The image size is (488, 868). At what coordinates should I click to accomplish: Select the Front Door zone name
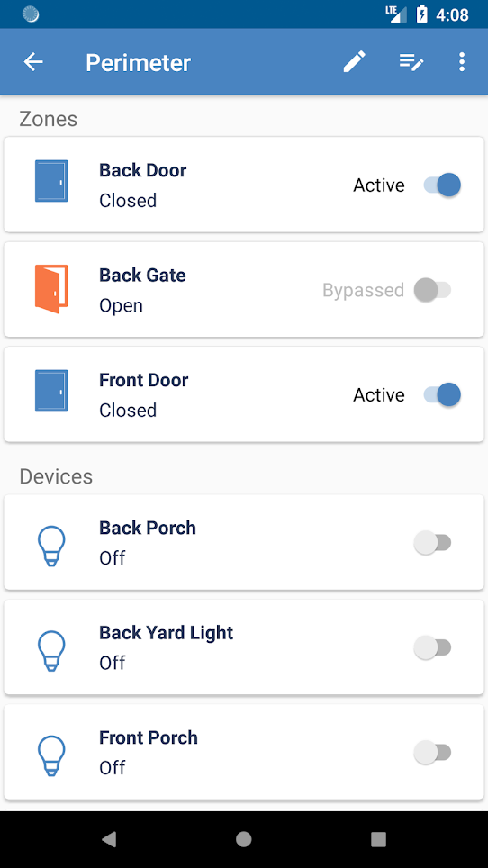(x=143, y=380)
